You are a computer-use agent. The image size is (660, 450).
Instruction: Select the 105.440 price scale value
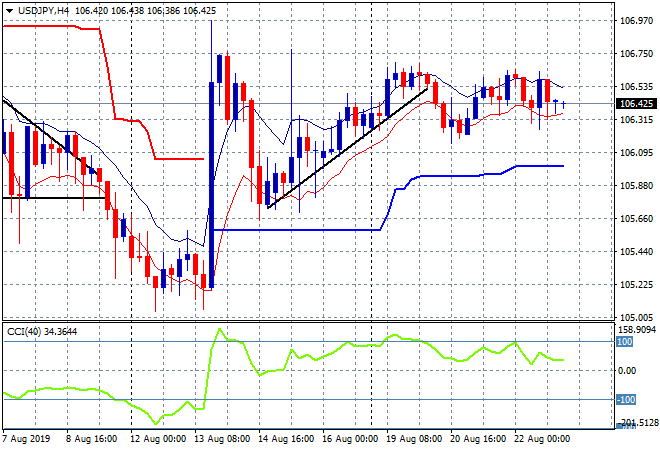[x=636, y=252]
